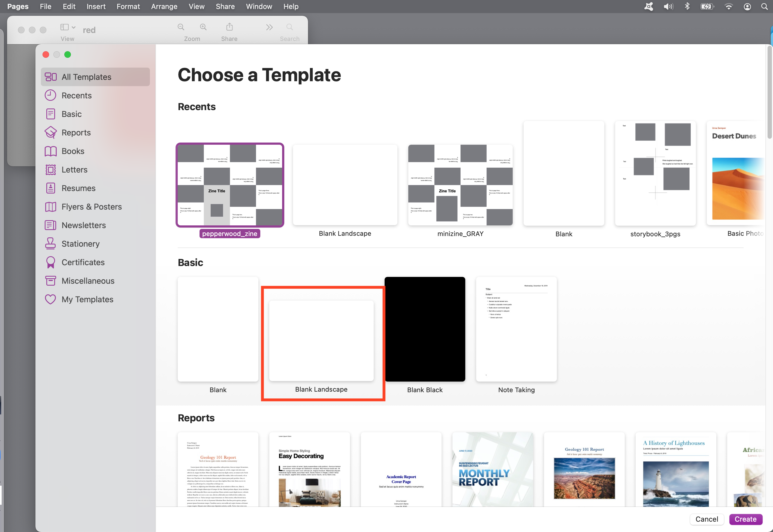Viewport: 773px width, 532px height.
Task: Open the Window menu
Action: pos(259,6)
